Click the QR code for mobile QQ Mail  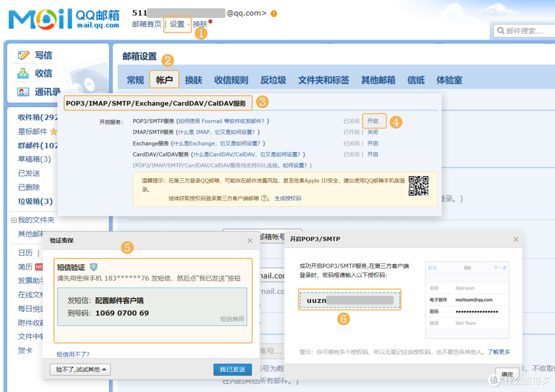coord(418,186)
